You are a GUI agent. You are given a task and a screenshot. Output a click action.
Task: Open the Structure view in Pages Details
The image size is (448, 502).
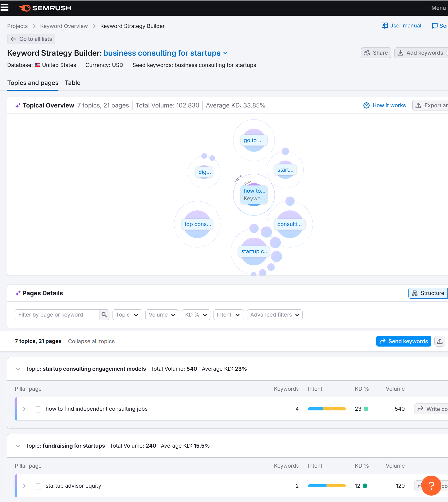click(427, 293)
